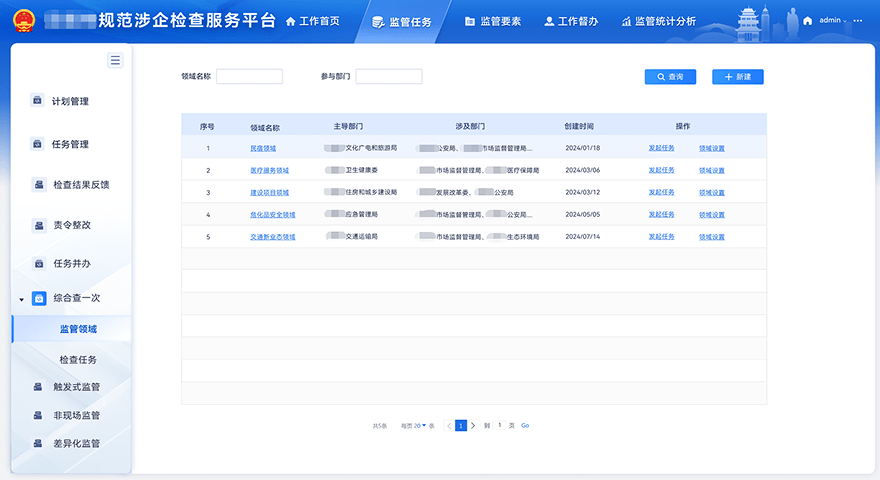Image resolution: width=880 pixels, height=480 pixels.
Task: Click the house icon next to 工作首页
Action: click(x=290, y=21)
